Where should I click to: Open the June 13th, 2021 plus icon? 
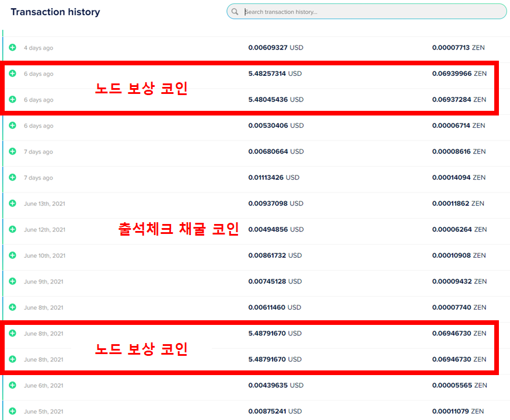12,204
